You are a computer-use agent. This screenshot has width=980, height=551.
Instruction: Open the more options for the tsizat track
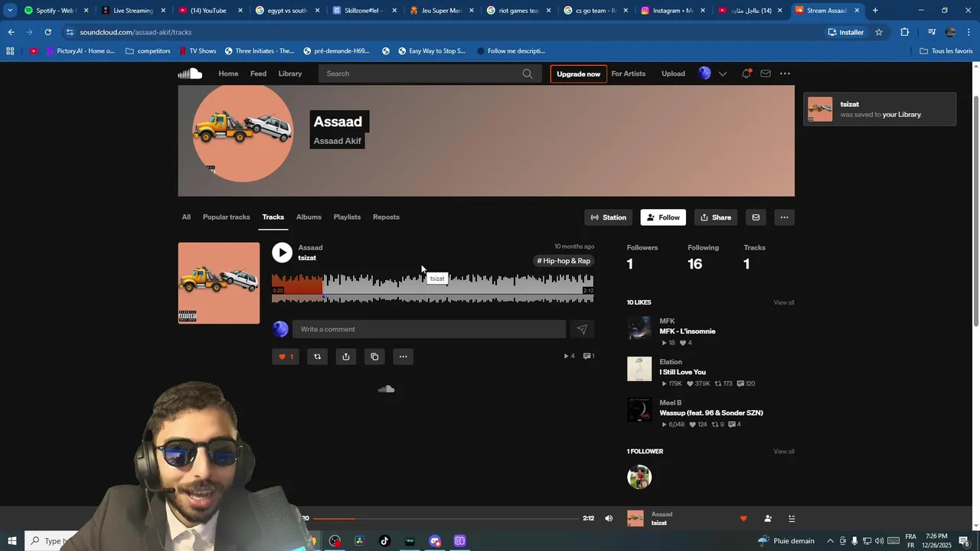coord(403,357)
